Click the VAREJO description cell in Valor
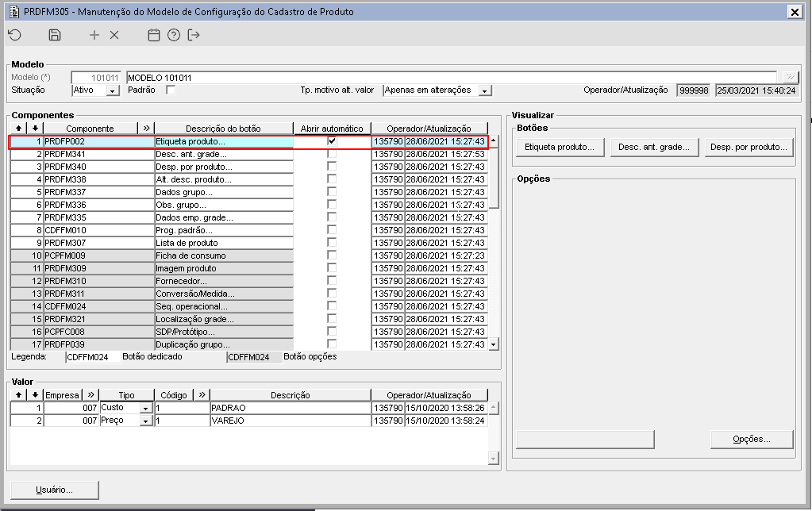The image size is (812, 511). click(x=290, y=421)
